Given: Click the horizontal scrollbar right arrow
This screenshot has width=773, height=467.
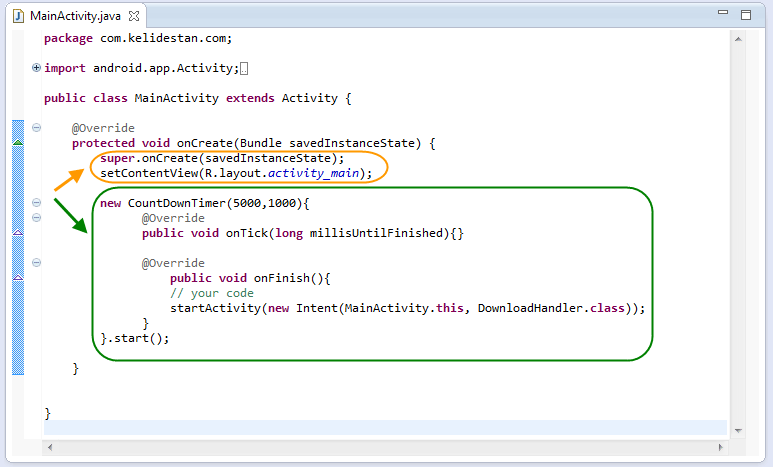Looking at the screenshot, I should coord(720,447).
